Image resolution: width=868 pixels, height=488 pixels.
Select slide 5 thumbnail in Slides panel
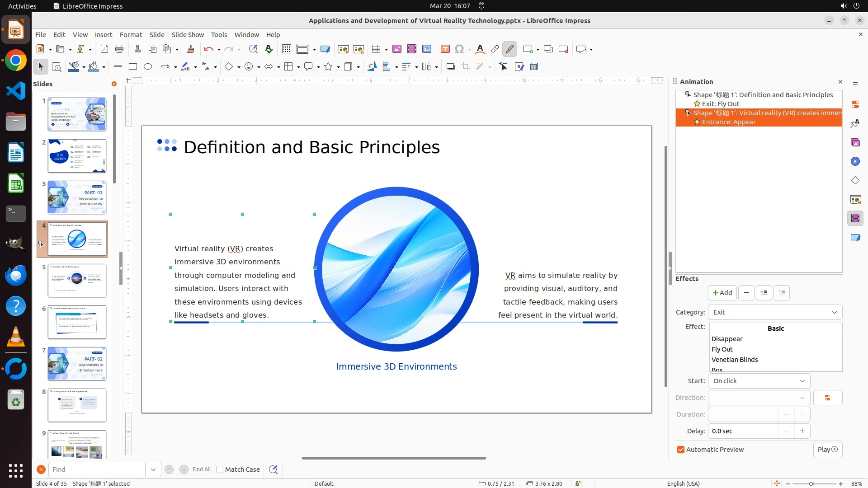point(77,281)
